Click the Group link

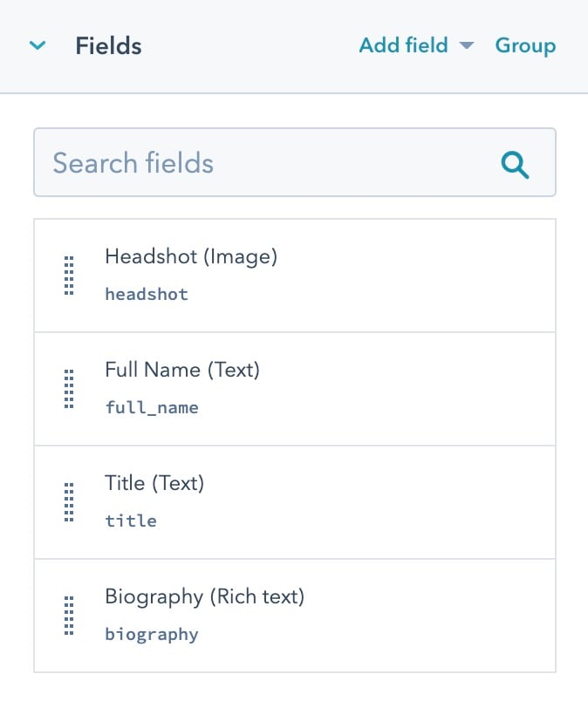pyautogui.click(x=525, y=45)
